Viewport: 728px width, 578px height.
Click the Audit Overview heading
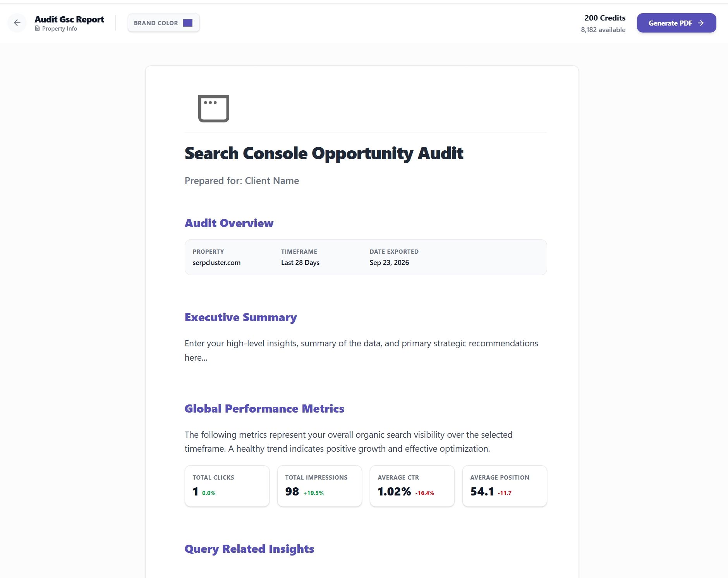[x=229, y=223]
